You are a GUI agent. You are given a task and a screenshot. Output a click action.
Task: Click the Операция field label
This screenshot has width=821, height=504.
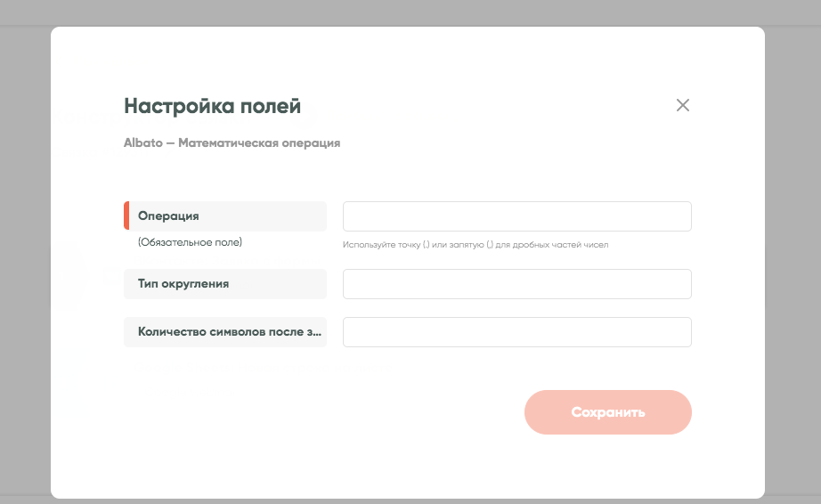168,216
